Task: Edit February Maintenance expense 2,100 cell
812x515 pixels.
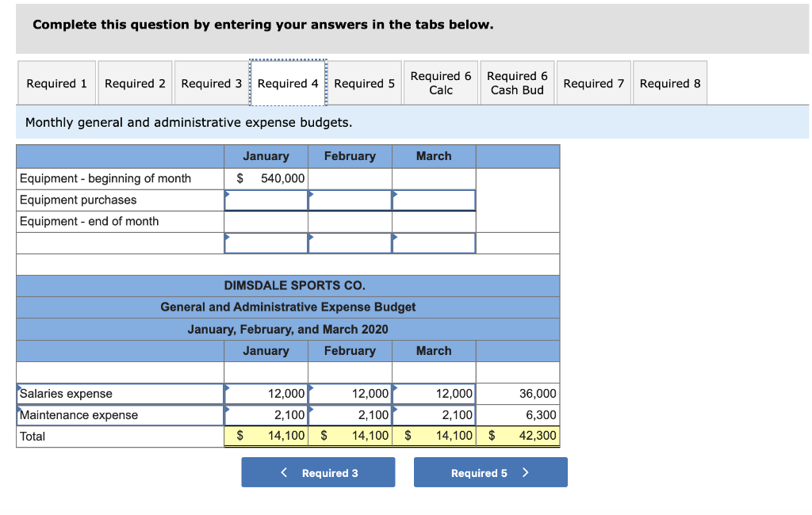Action: pos(350,415)
